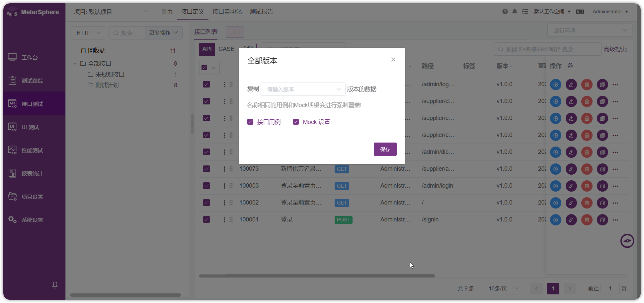Focus the ID/名称/标签/路径 search field
644x303 pixels.
click(547, 49)
